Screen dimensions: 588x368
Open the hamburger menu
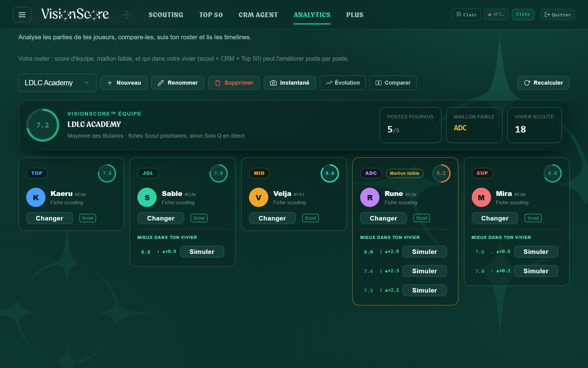coord(22,15)
